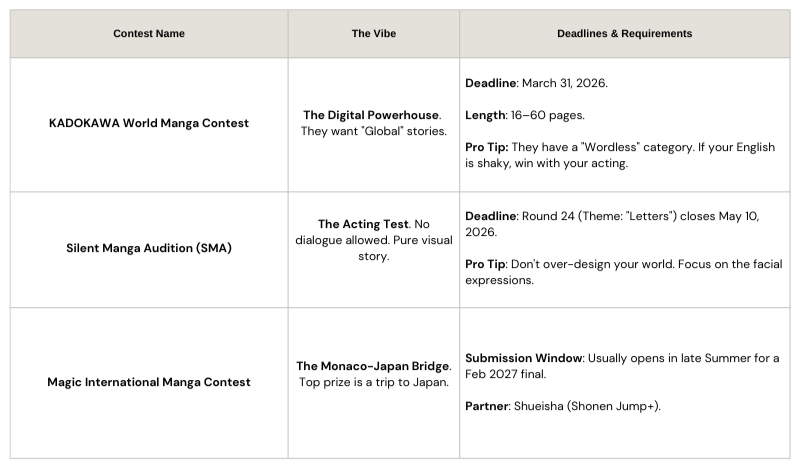This screenshot has height=466, width=800.
Task: Click 'They want Global stories' text
Action: pyautogui.click(x=373, y=131)
